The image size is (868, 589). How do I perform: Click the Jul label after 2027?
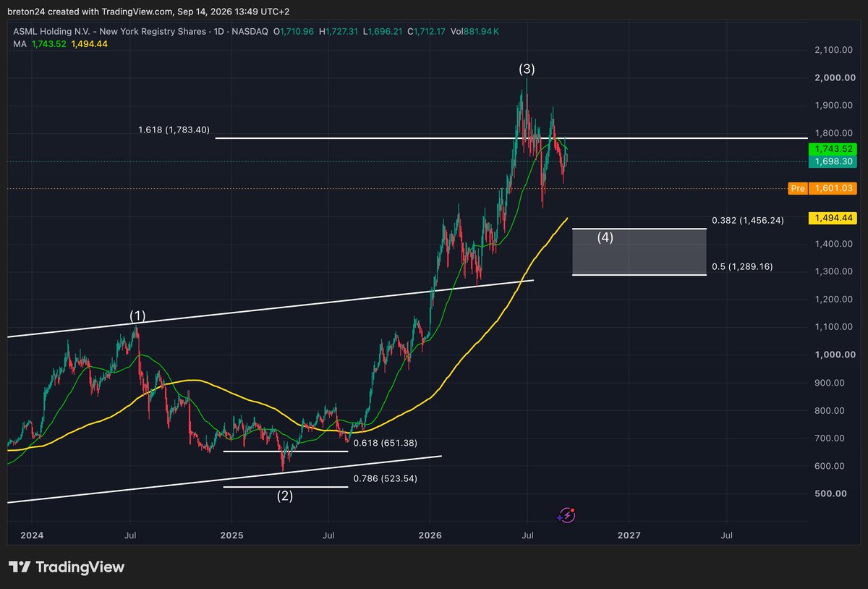coord(727,535)
